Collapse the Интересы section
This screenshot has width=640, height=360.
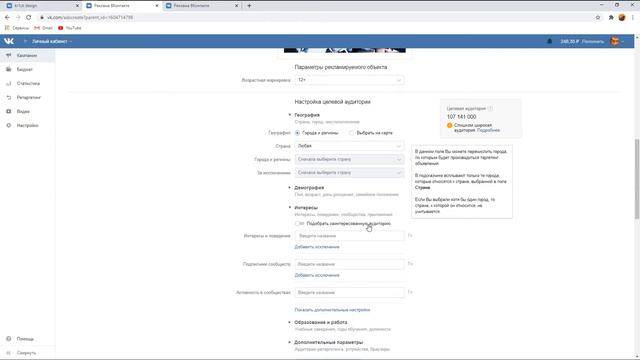[x=306, y=208]
